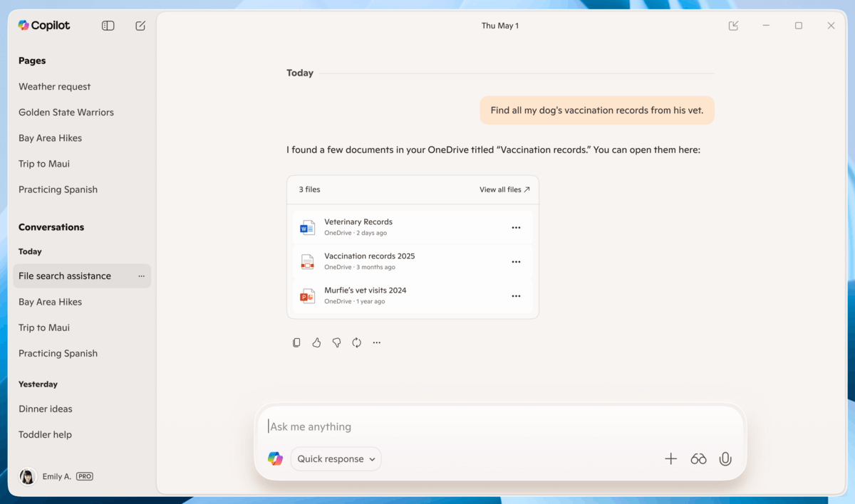Open the Veterinary Records Word document
The image size is (855, 504).
(358, 222)
